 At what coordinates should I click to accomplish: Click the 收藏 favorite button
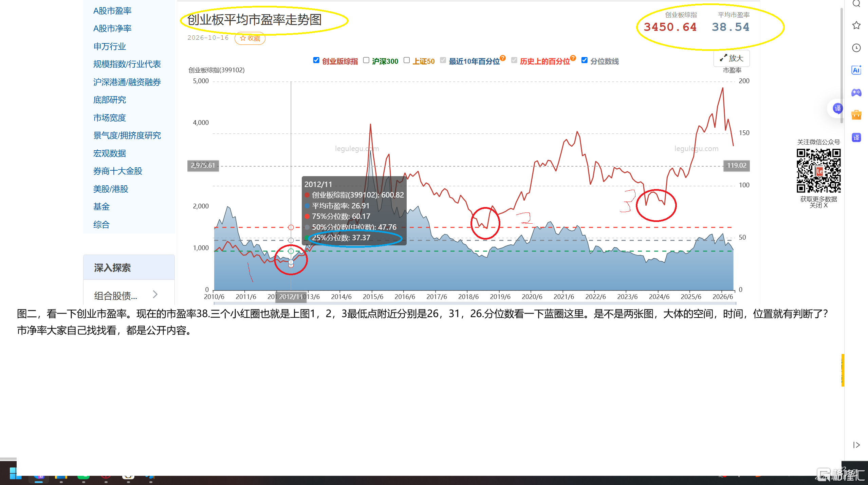coord(250,38)
